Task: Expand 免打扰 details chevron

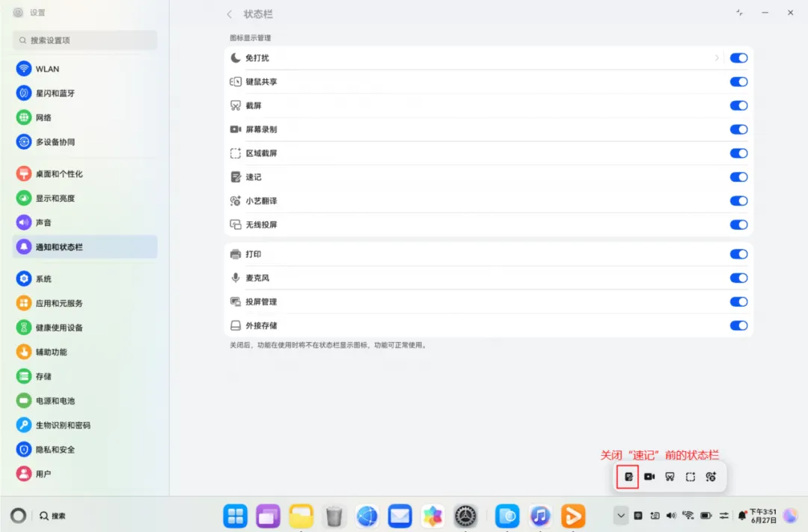Action: click(x=717, y=58)
